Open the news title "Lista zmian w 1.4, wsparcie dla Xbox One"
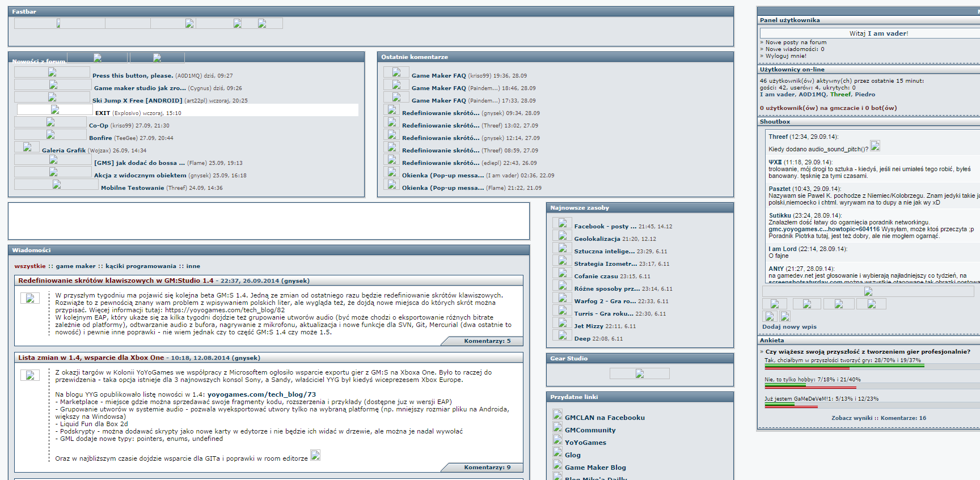Image resolution: width=980 pixels, height=480 pixels. pyautogui.click(x=91, y=358)
